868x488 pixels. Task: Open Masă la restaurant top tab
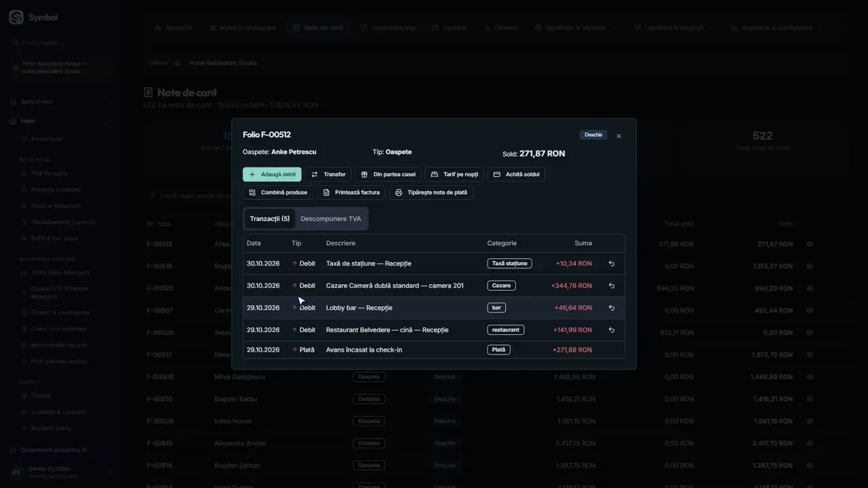[243, 28]
